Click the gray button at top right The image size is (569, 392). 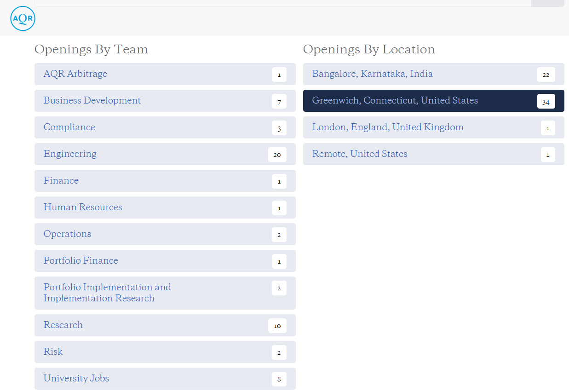tap(547, 3)
